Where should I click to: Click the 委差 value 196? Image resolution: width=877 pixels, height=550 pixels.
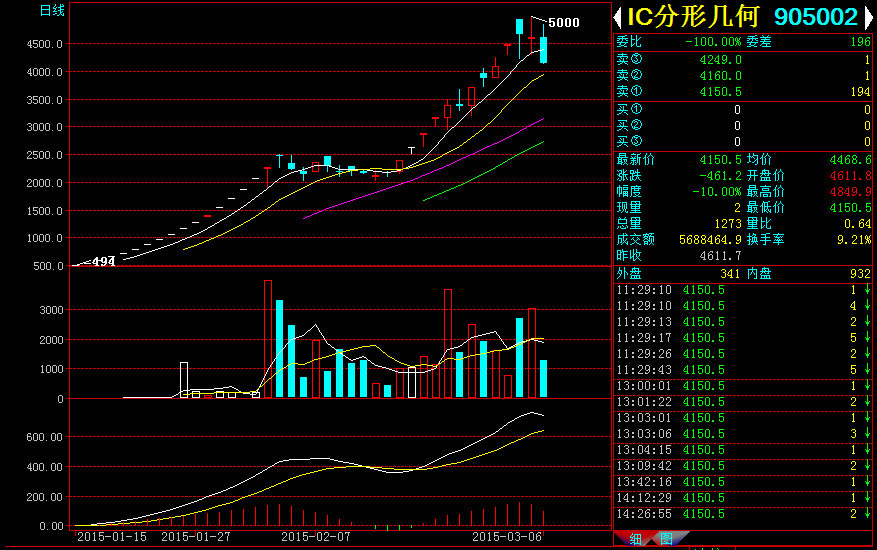click(x=860, y=42)
